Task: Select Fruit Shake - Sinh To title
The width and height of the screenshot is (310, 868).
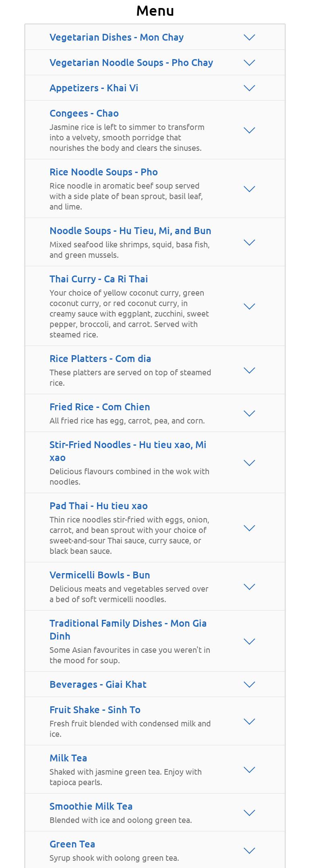Action: pyautogui.click(x=95, y=710)
